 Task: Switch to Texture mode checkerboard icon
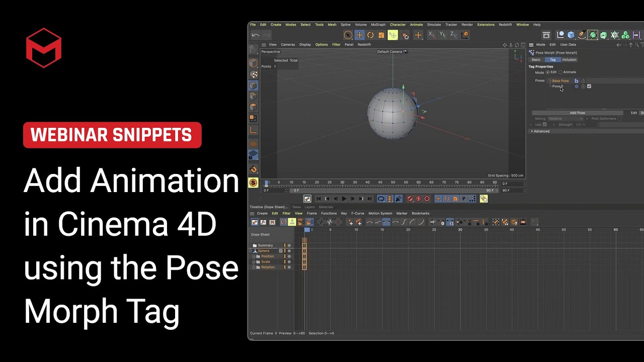point(253,74)
